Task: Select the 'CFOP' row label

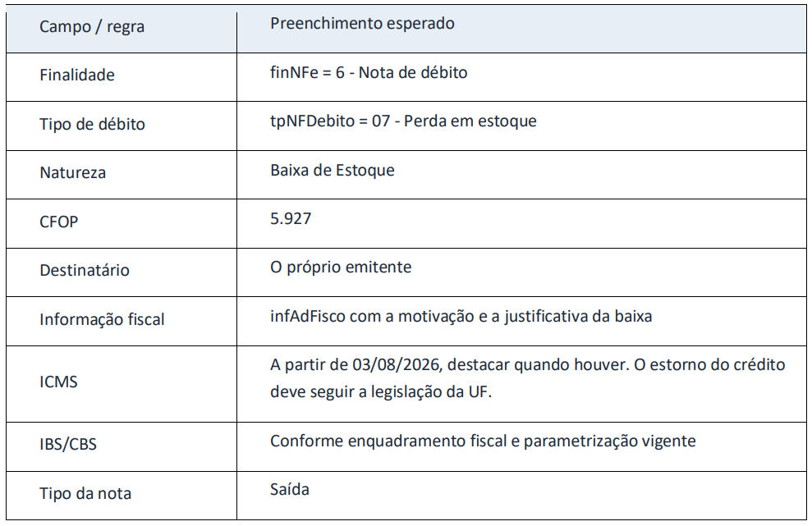Action: coord(58,222)
